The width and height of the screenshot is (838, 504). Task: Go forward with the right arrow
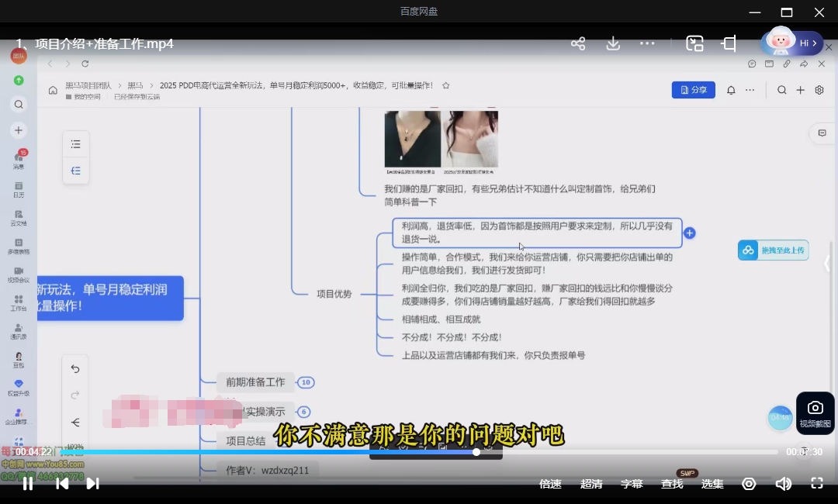[x=68, y=64]
